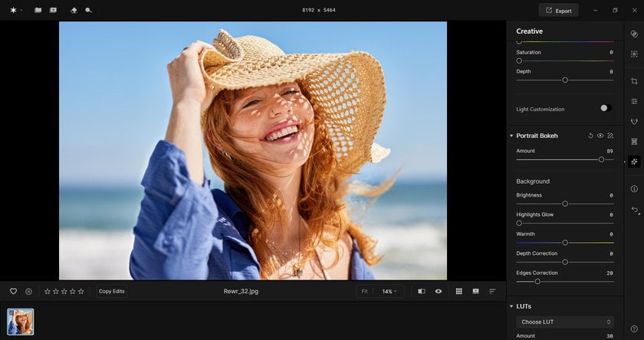Image resolution: width=644 pixels, height=340 pixels.
Task: Rate the photo five stars
Action: coord(81,291)
